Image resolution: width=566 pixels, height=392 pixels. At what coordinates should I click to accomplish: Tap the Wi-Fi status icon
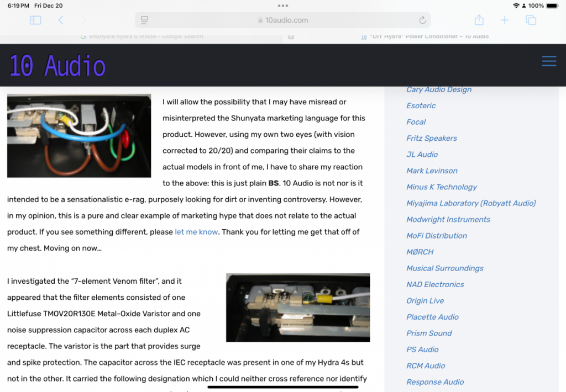pos(516,6)
